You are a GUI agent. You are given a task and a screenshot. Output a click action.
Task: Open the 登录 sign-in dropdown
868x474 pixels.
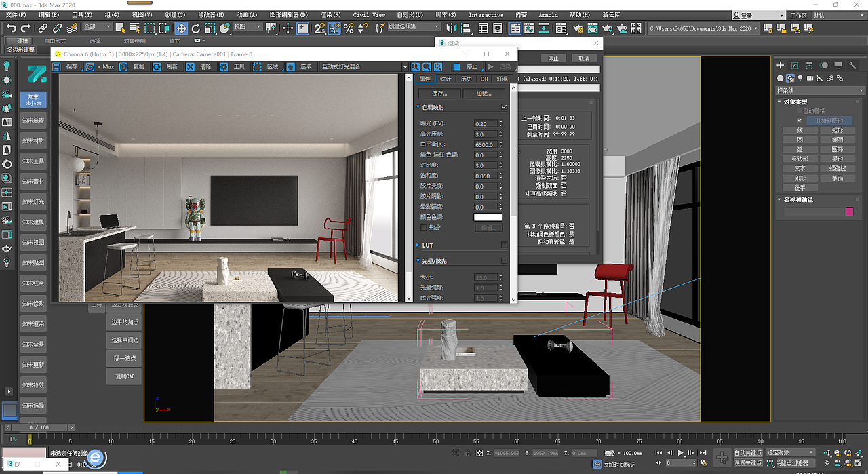760,15
